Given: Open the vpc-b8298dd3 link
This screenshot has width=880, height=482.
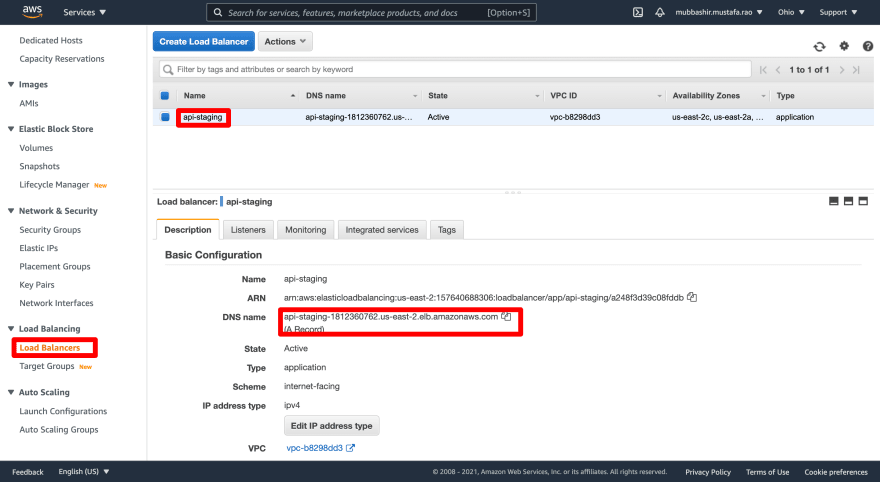Looking at the screenshot, I should 314,448.
